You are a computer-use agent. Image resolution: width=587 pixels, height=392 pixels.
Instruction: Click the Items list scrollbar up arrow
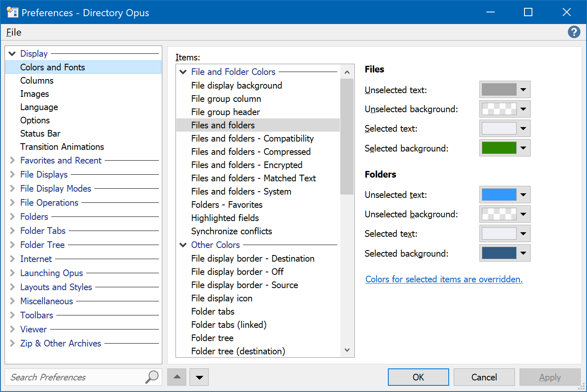point(347,72)
